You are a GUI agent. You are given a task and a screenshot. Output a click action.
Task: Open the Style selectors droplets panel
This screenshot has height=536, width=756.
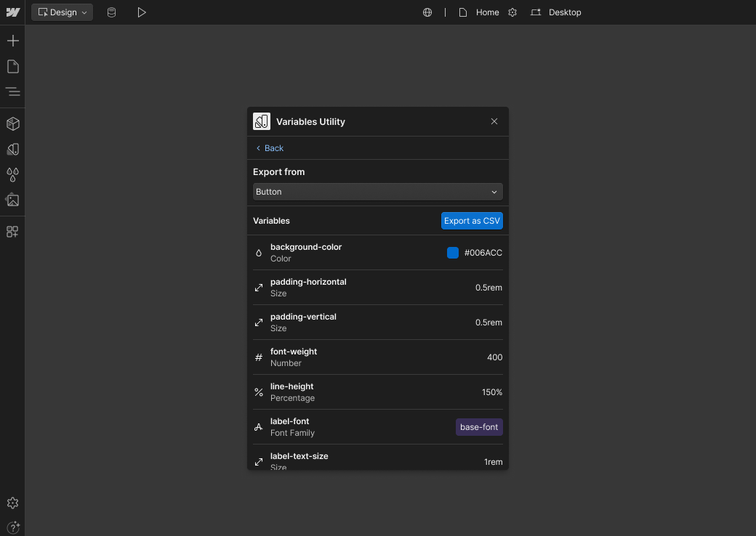[13, 175]
